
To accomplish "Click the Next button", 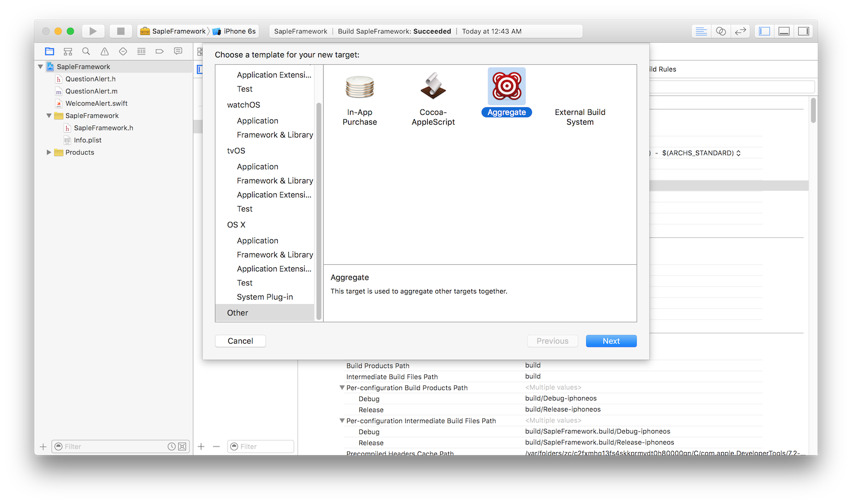I will pyautogui.click(x=611, y=341).
